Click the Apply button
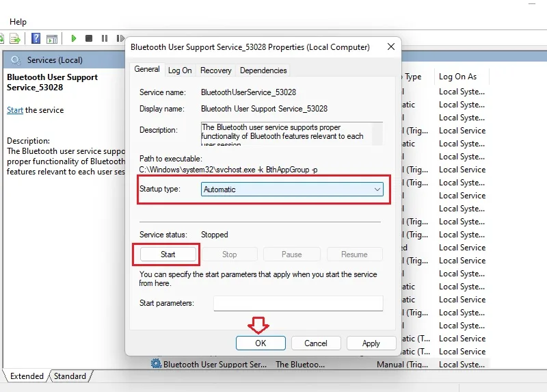The width and height of the screenshot is (547, 392). point(371,343)
